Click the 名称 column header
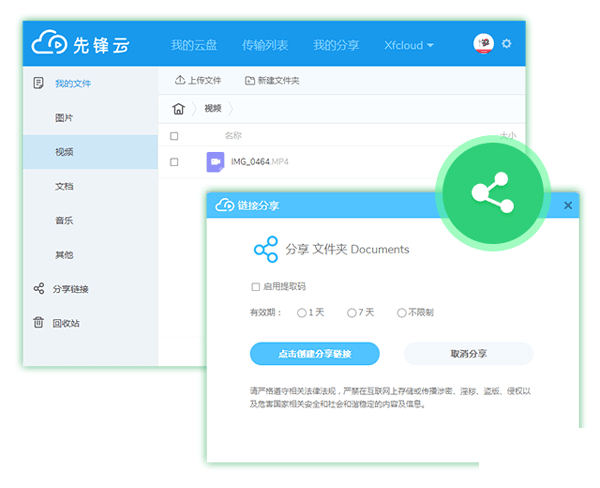This screenshot has height=488, width=600. (x=233, y=136)
